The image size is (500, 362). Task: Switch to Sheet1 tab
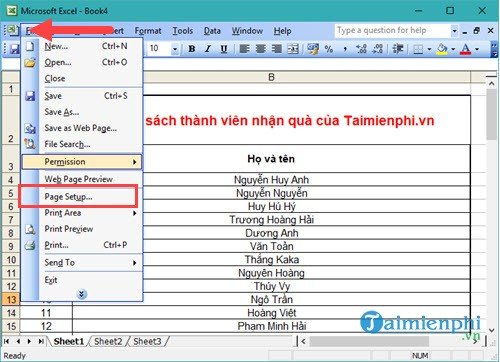[x=68, y=341]
